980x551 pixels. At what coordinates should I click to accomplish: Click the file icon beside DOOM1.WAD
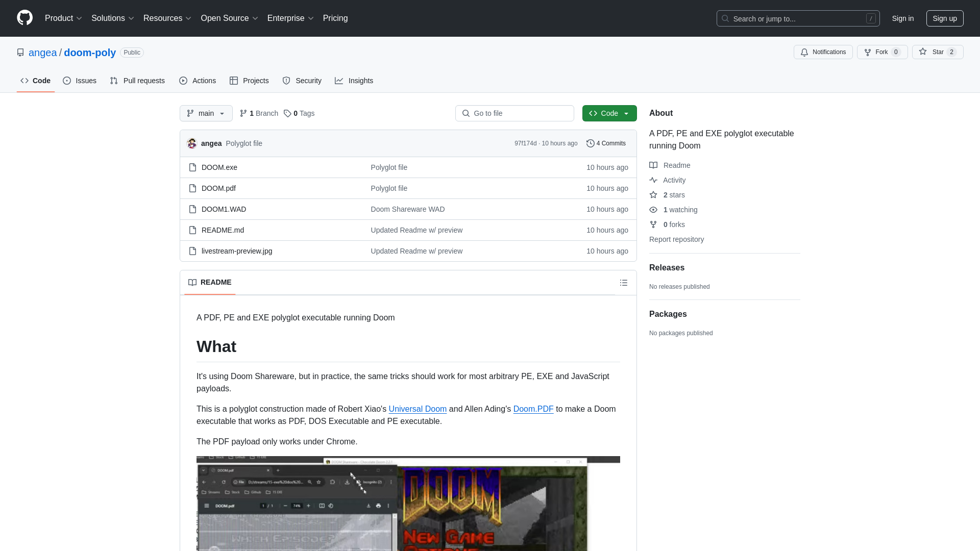click(192, 209)
